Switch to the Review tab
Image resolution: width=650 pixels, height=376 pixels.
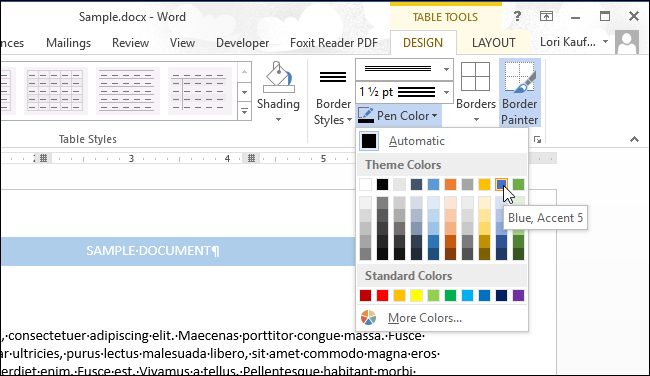[x=130, y=43]
